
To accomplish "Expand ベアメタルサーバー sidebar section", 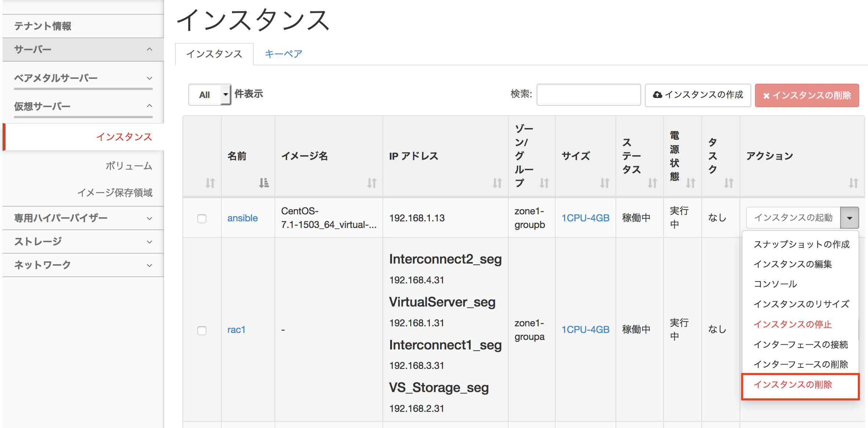I will (x=83, y=78).
